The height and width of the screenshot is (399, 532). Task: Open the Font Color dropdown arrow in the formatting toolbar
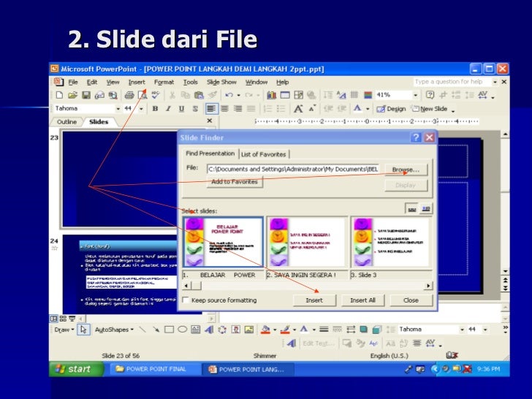tap(367, 109)
